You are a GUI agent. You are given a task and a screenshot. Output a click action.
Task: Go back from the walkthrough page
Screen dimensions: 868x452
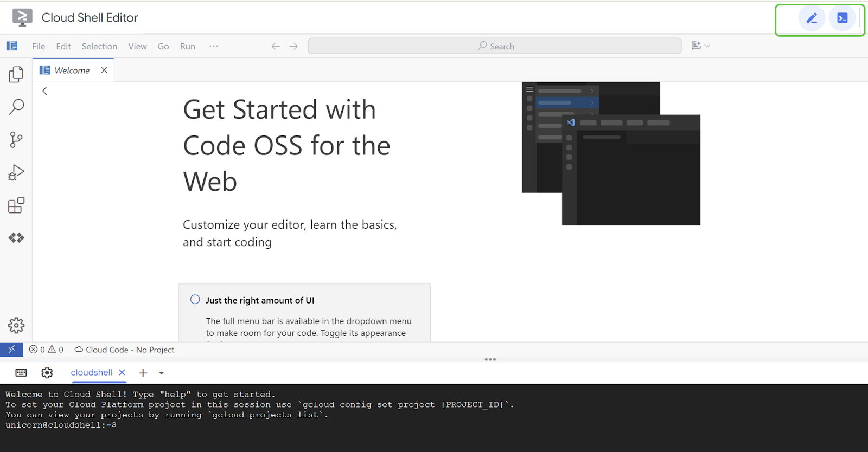44,91
